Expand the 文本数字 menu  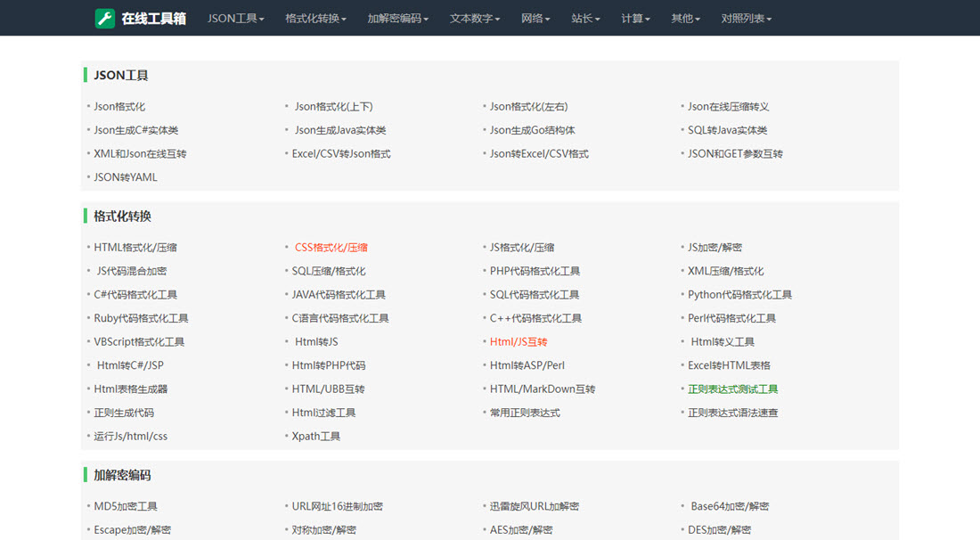coord(474,18)
